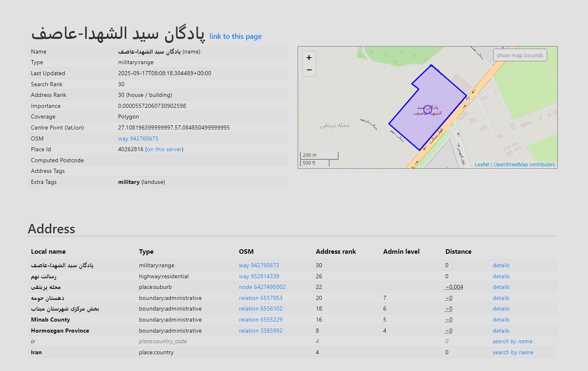Click the 'military (landuse)' extra tag value

click(141, 182)
